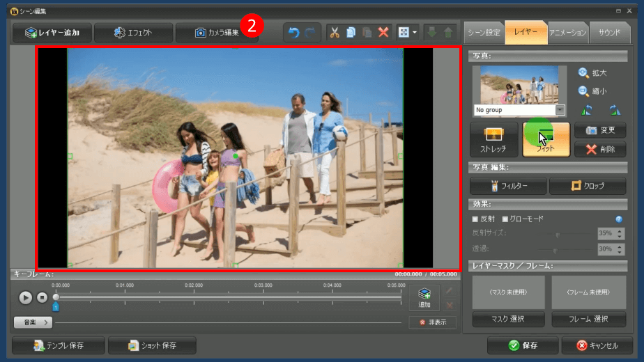Screen dimensions: 644x362
Task: Open the No group dropdown
Action: coord(560,110)
